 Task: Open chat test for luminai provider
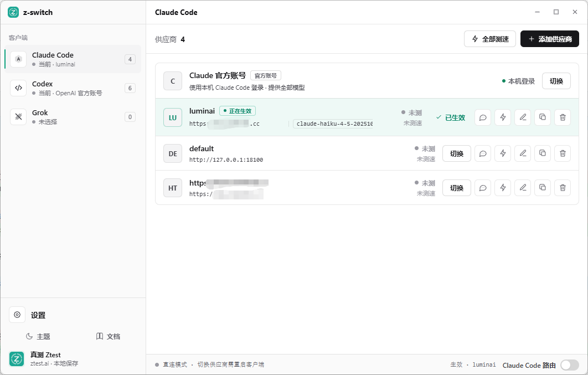click(x=483, y=117)
